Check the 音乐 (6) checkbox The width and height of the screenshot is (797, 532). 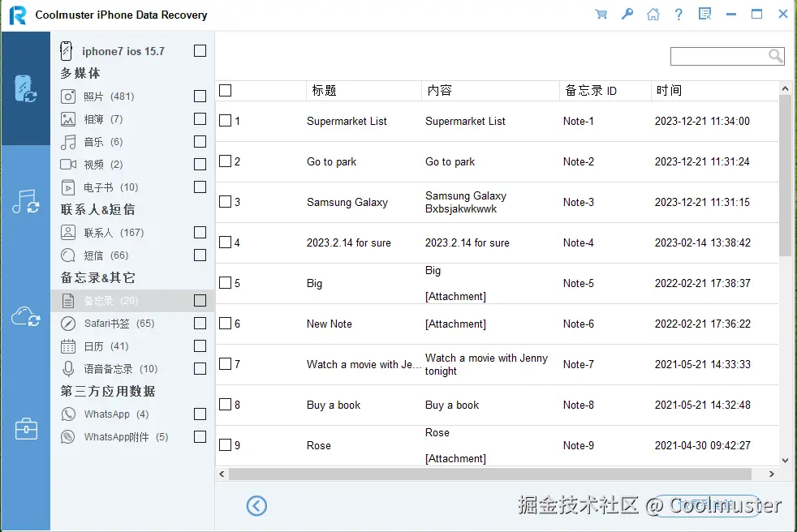click(x=200, y=142)
